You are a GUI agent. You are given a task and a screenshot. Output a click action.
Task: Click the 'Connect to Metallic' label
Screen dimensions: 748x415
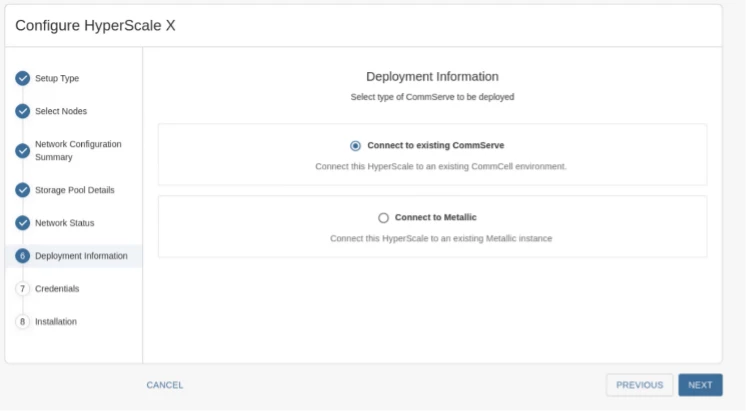point(436,217)
